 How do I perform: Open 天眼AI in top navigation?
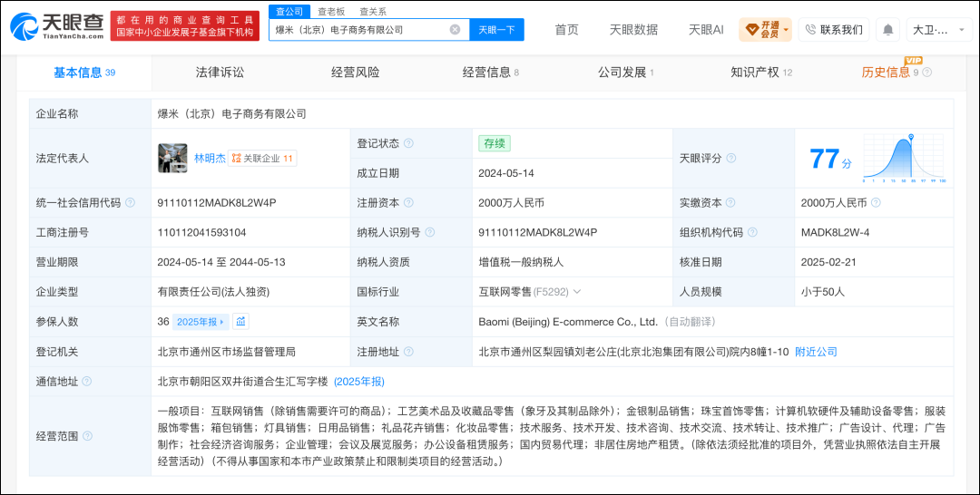[x=706, y=29]
